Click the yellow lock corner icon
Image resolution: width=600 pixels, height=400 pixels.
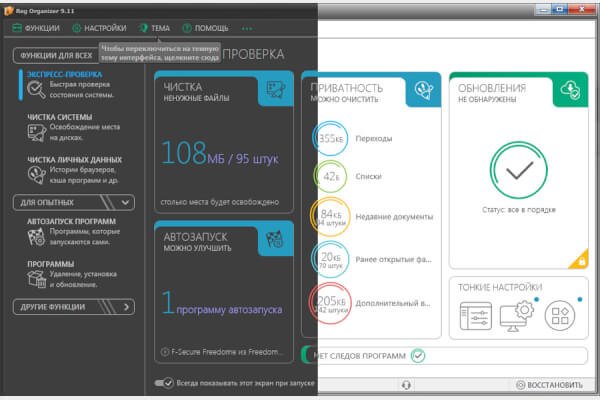(579, 260)
